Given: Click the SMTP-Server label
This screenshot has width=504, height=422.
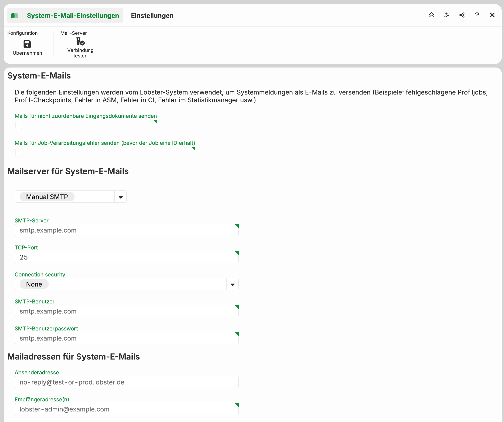Looking at the screenshot, I should coord(31,220).
